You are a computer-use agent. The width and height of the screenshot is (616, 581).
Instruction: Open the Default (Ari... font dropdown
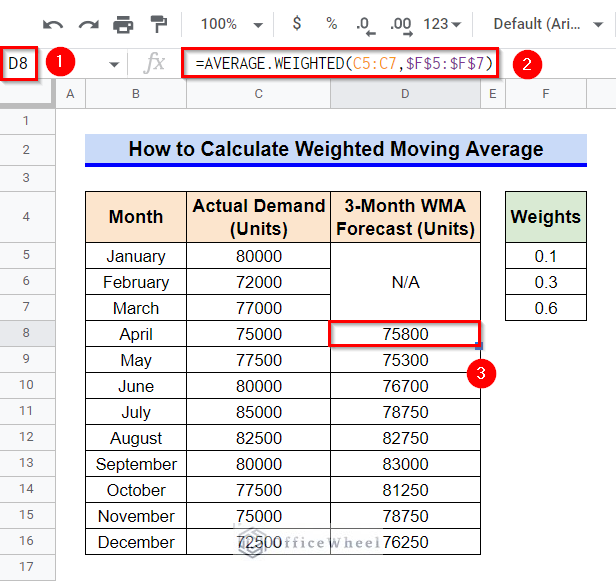(x=548, y=24)
